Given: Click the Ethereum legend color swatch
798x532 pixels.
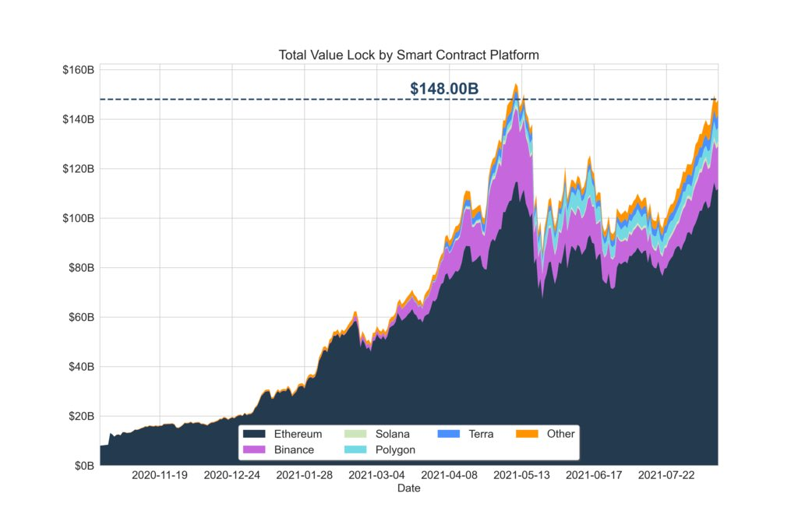Looking at the screenshot, I should tap(254, 434).
